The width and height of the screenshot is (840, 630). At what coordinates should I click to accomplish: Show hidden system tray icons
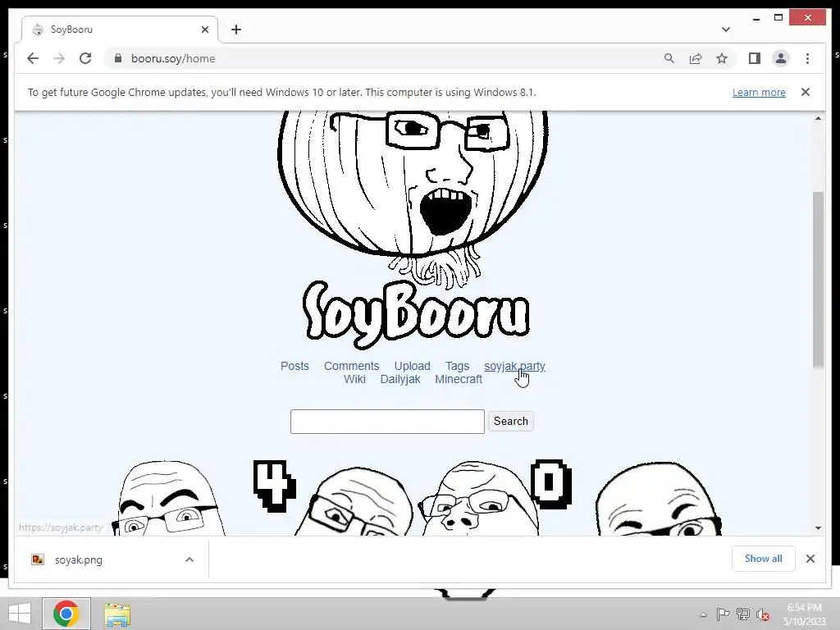click(703, 615)
